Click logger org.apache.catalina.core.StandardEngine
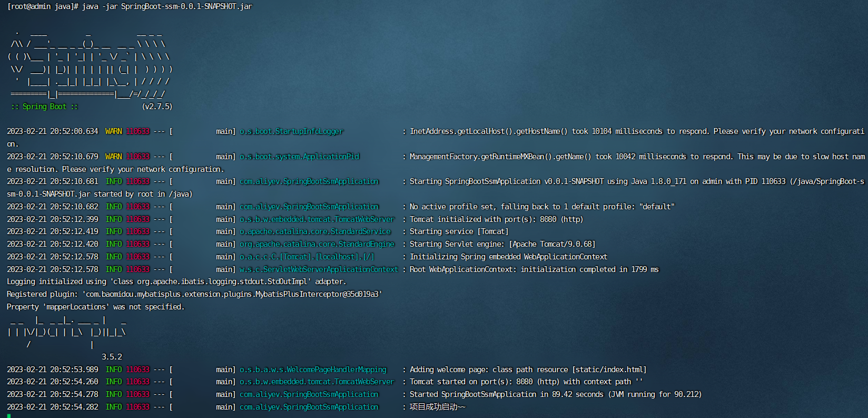This screenshot has height=418, width=868. tap(317, 244)
